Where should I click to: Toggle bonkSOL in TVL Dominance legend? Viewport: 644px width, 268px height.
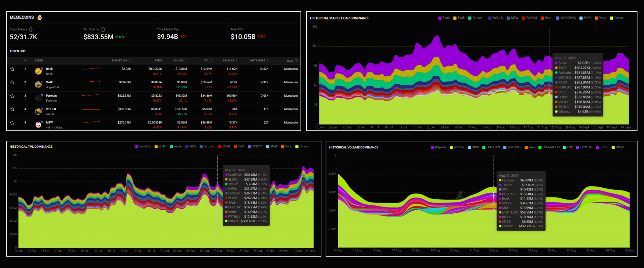coord(143,147)
